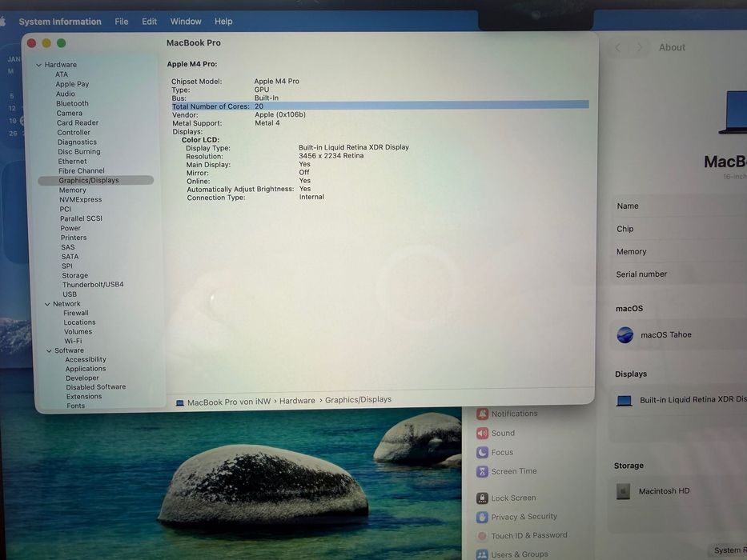
Task: Select Ethernet in the sidebar
Action: (72, 161)
